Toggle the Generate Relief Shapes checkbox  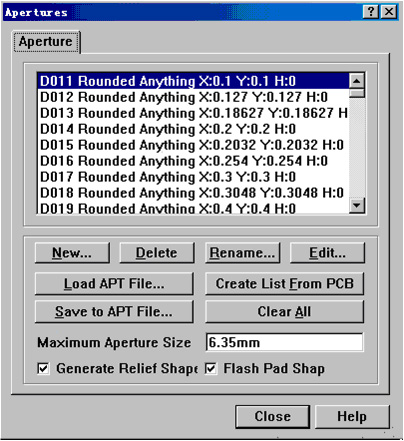[x=43, y=369]
